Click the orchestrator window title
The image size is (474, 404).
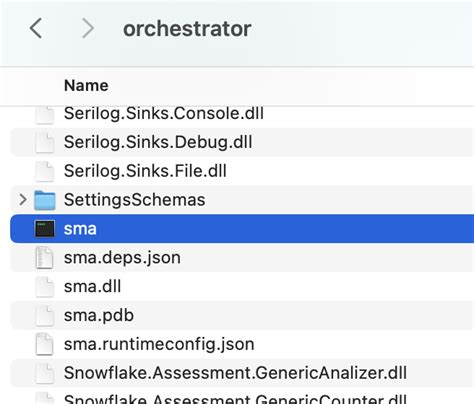[x=187, y=29]
